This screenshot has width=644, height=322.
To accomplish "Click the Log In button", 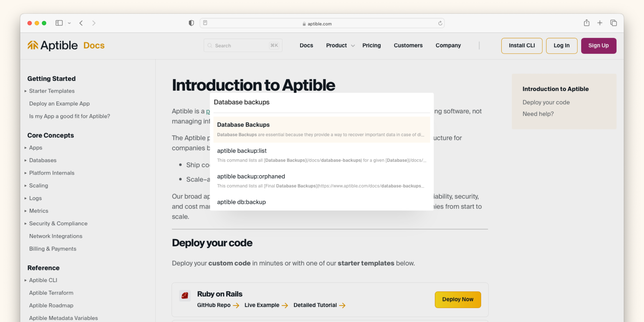I will (561, 46).
